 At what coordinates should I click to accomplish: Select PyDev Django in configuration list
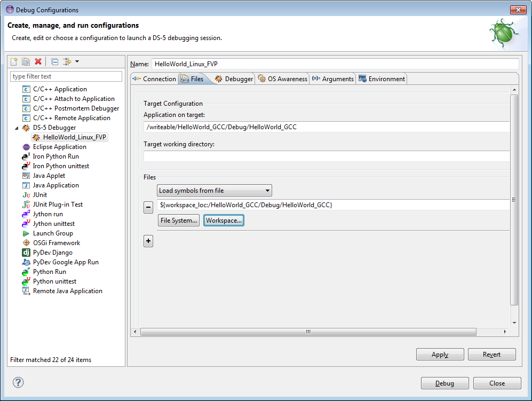52,253
